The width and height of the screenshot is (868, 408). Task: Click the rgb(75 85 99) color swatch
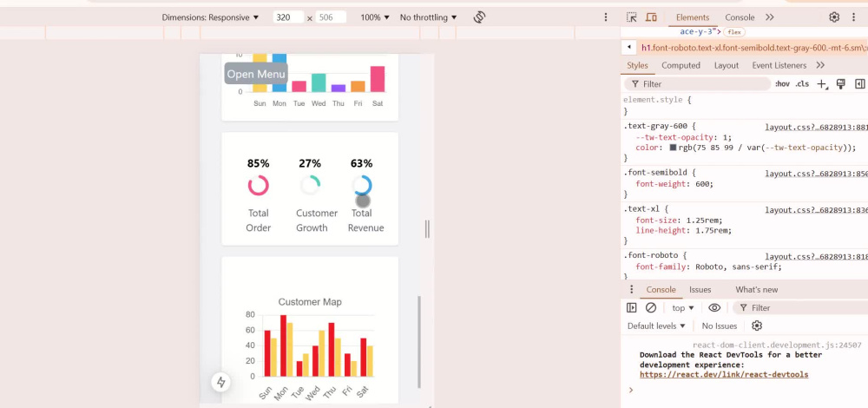(x=674, y=148)
